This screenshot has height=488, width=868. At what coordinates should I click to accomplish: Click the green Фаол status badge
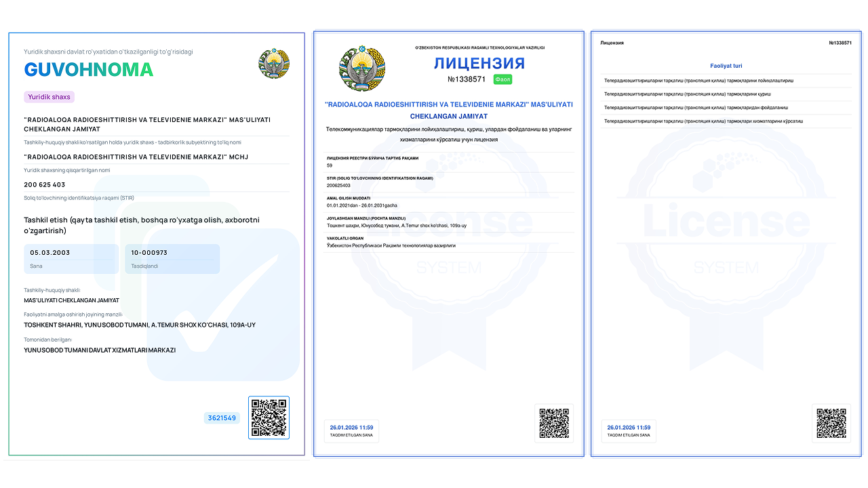502,79
